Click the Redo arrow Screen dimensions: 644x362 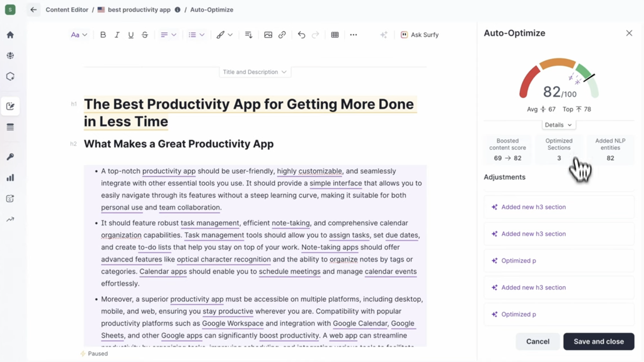coord(316,35)
